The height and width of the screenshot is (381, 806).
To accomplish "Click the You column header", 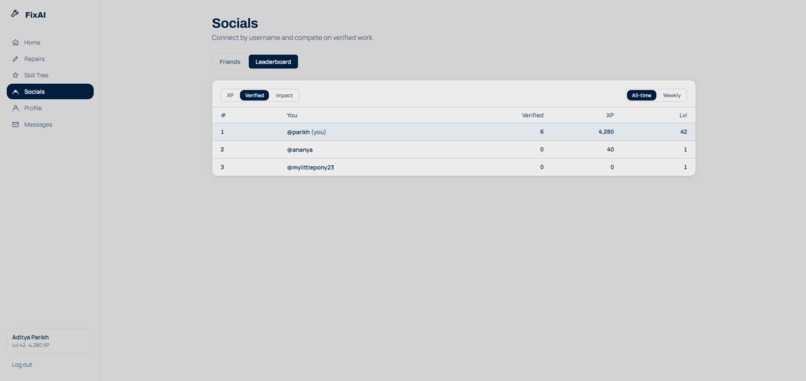I will pyautogui.click(x=292, y=115).
